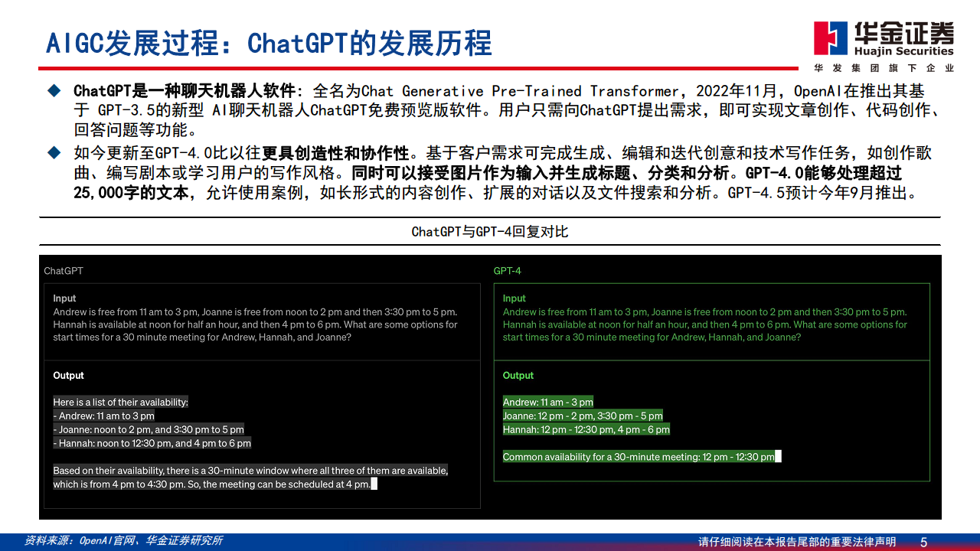
Task: Click the line "- Andrew: 11 am to 3 pm"
Action: click(103, 416)
